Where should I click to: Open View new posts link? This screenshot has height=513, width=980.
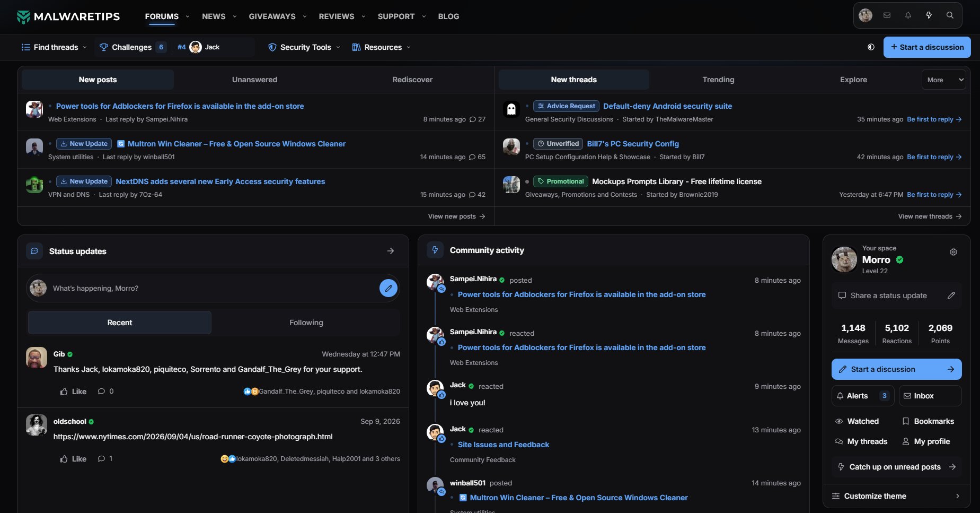(x=456, y=216)
